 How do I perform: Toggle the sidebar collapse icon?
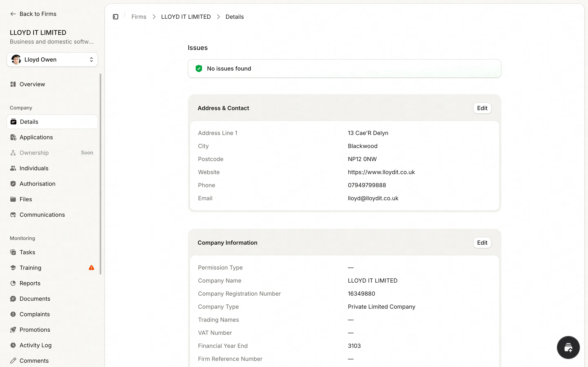tap(115, 17)
